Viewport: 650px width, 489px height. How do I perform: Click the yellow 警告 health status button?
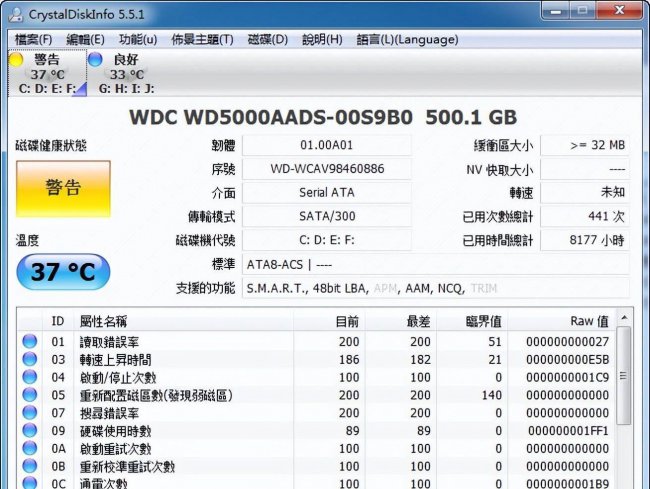(63, 189)
